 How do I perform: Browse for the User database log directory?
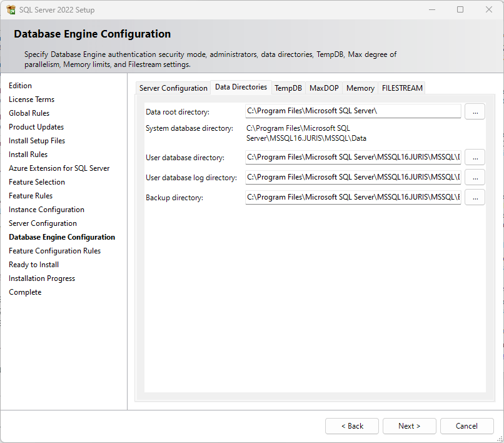(475, 177)
